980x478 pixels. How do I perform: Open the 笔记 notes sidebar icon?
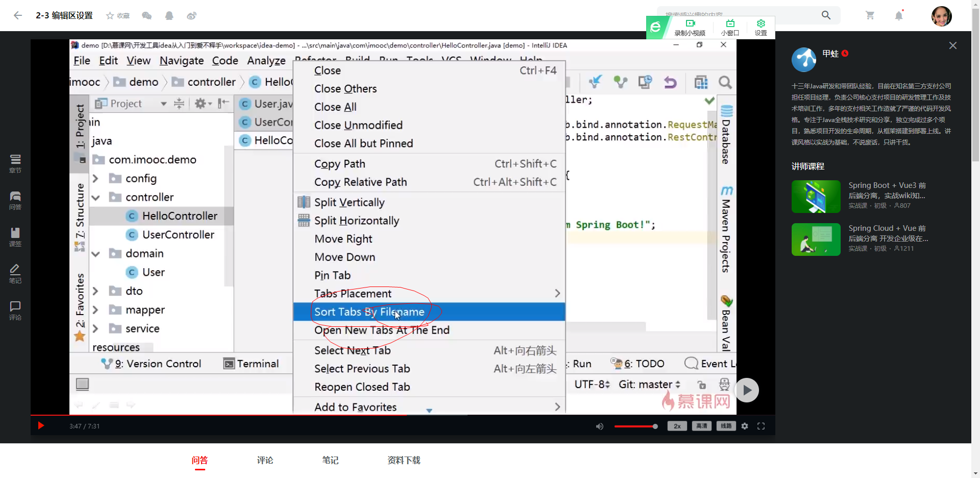15,274
